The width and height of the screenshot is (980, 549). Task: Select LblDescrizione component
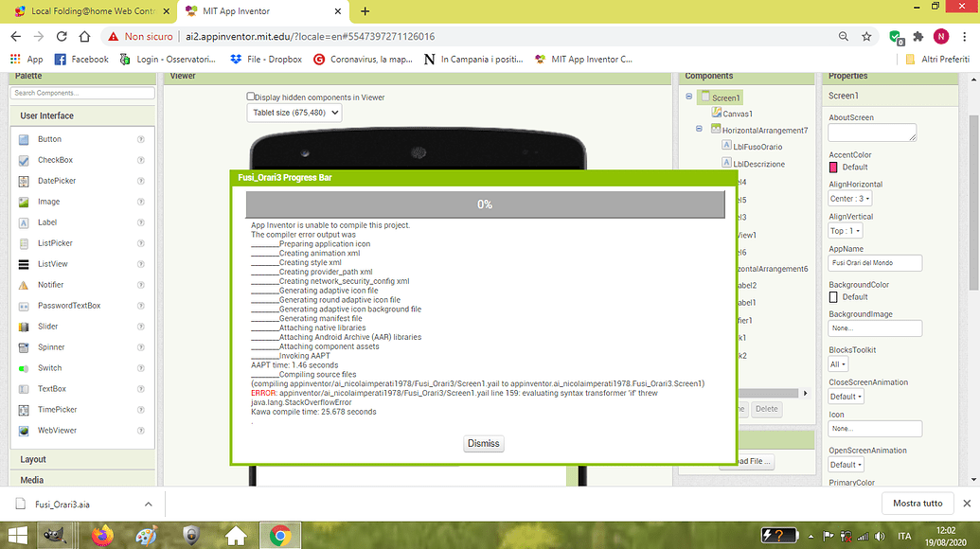(x=758, y=165)
